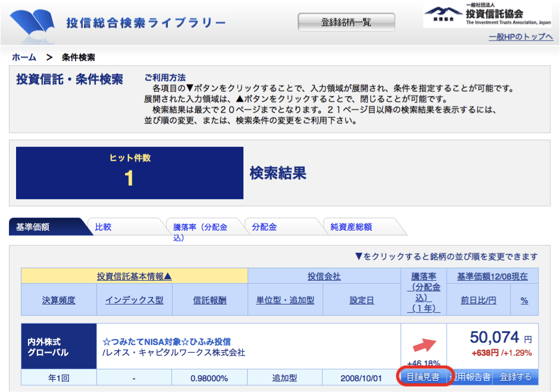The height and width of the screenshot is (392, 560).
Task: Sort by 信託報酬 column
Action: point(209,300)
